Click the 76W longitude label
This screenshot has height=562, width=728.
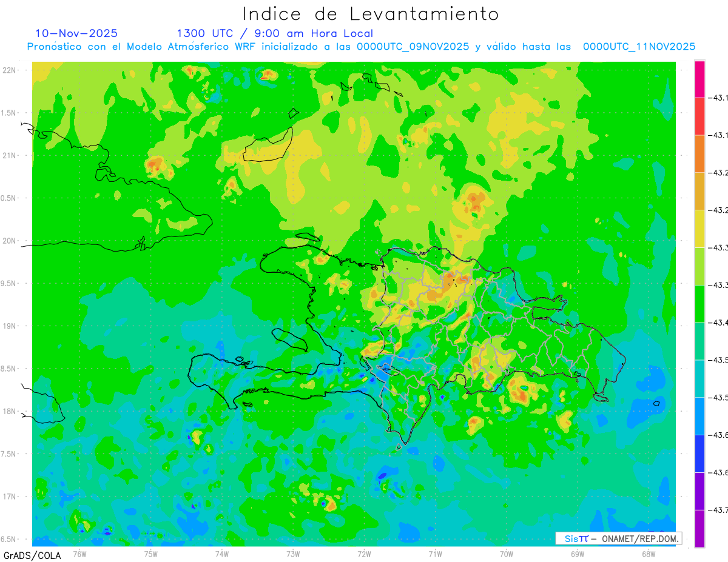(x=79, y=554)
